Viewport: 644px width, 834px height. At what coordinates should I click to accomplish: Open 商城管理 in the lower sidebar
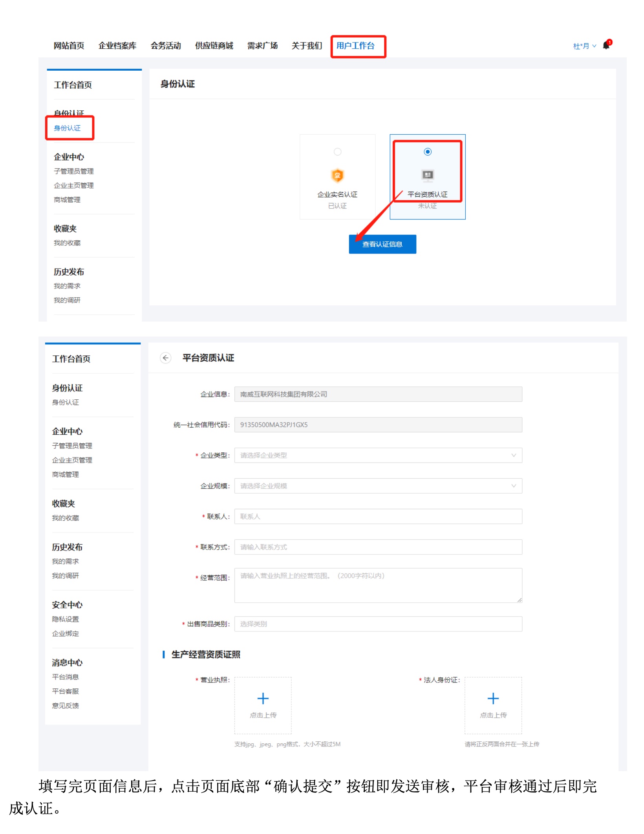pyautogui.click(x=66, y=474)
